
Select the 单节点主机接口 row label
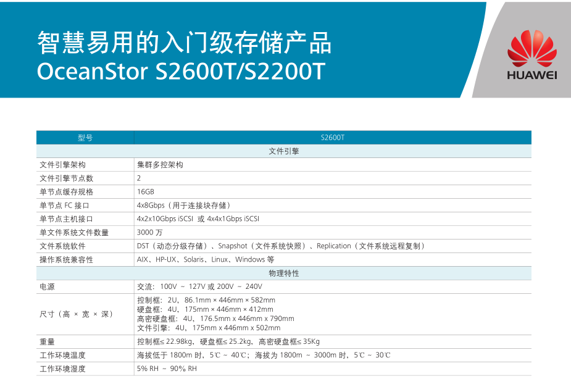click(x=67, y=219)
